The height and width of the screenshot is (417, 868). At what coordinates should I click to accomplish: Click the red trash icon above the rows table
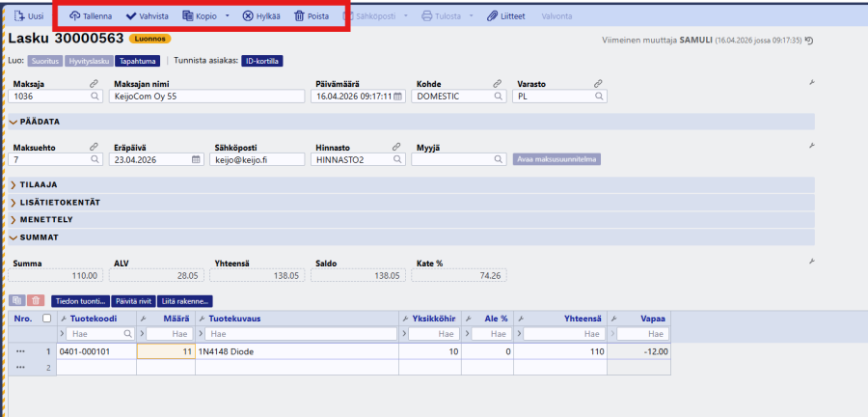coord(35,301)
